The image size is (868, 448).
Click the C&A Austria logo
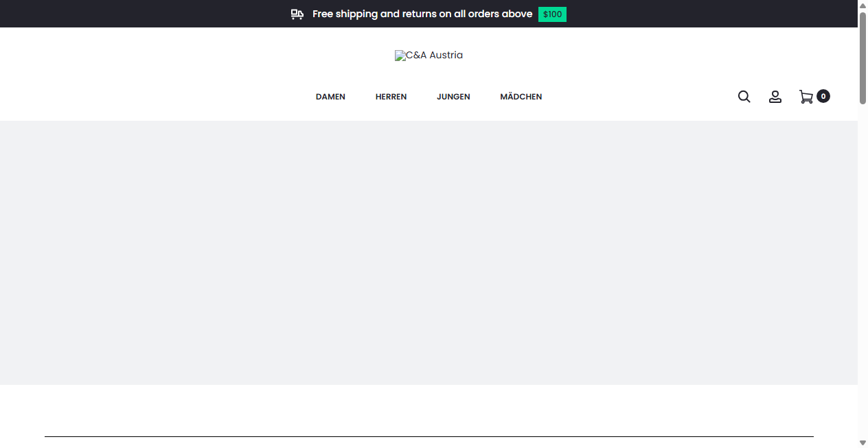click(429, 56)
